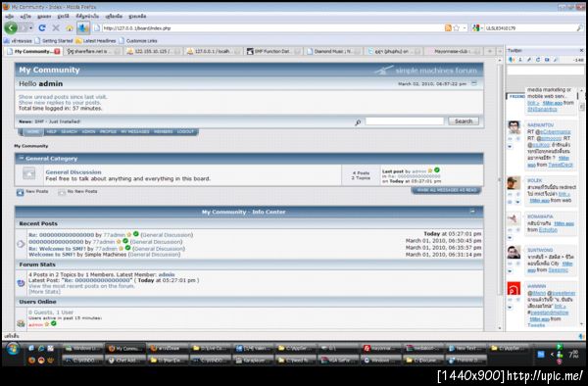Open the Customize Links bookmark

point(138,40)
